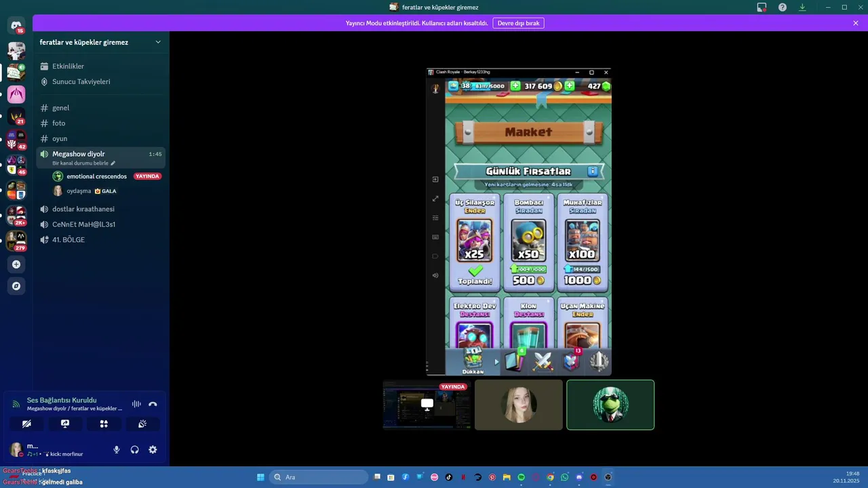Image resolution: width=868 pixels, height=488 pixels.
Task: Open the Discord help question mark icon
Action: pyautogui.click(x=783, y=7)
